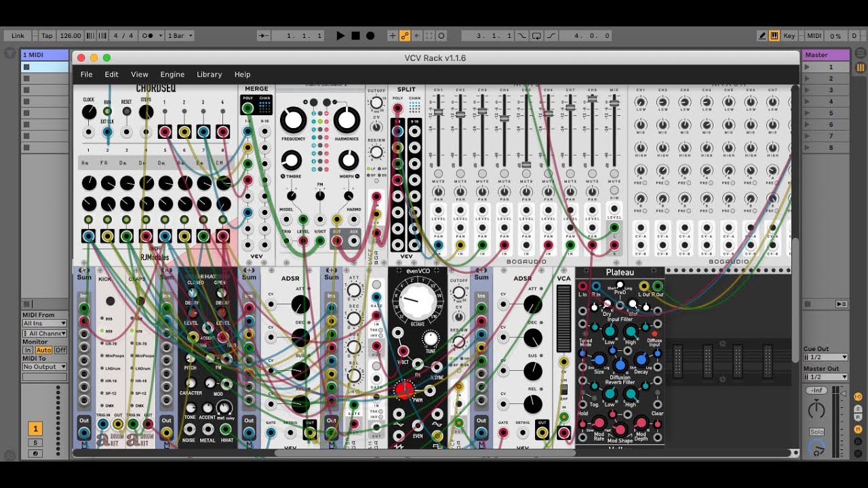Click the VCA level slider
The width and height of the screenshot is (868, 488).
(564, 318)
